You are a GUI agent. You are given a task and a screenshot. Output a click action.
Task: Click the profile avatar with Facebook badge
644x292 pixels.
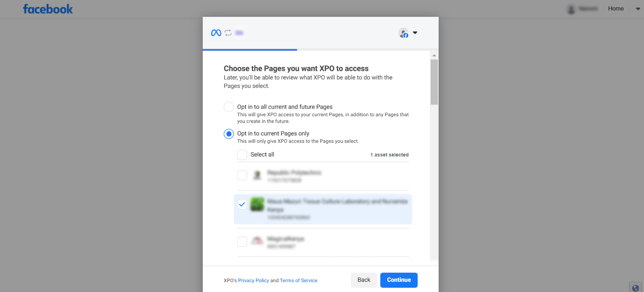point(403,33)
